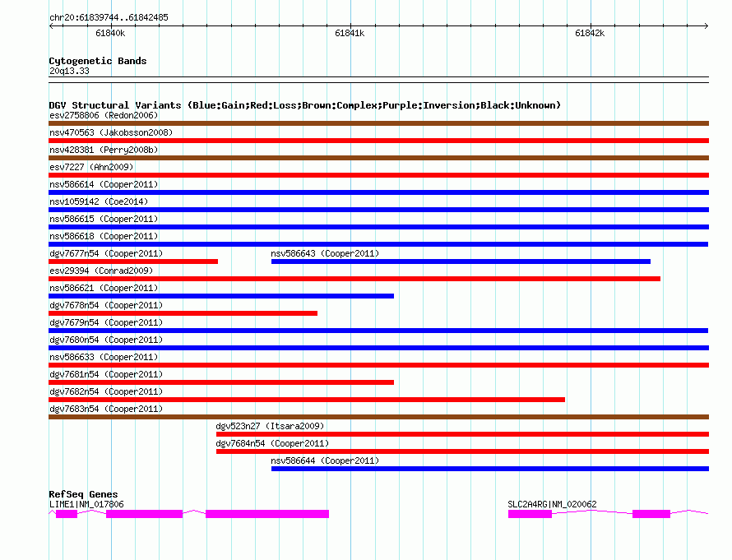Select the brown esv2758806 variant bar
The image size is (732, 560).
(x=378, y=123)
